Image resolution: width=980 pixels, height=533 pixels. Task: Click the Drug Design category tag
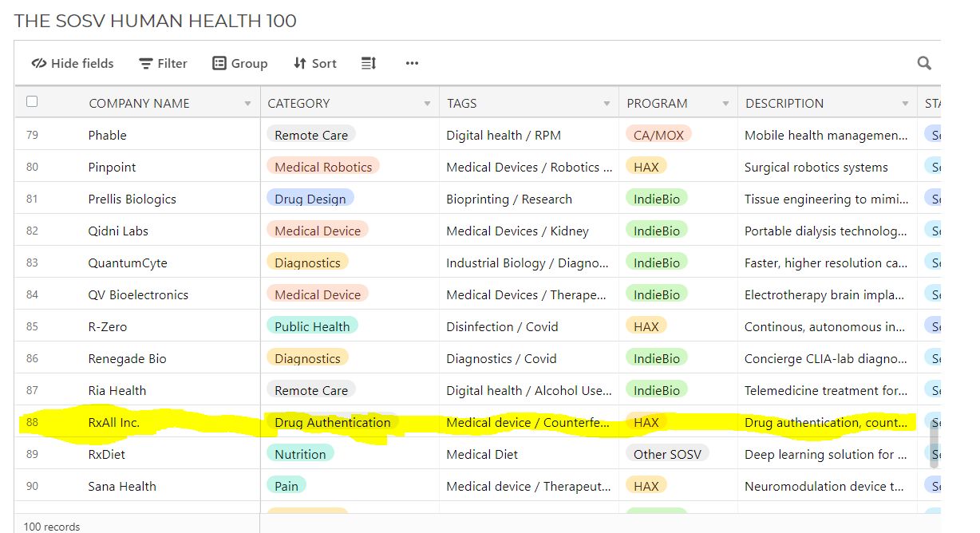(x=310, y=199)
